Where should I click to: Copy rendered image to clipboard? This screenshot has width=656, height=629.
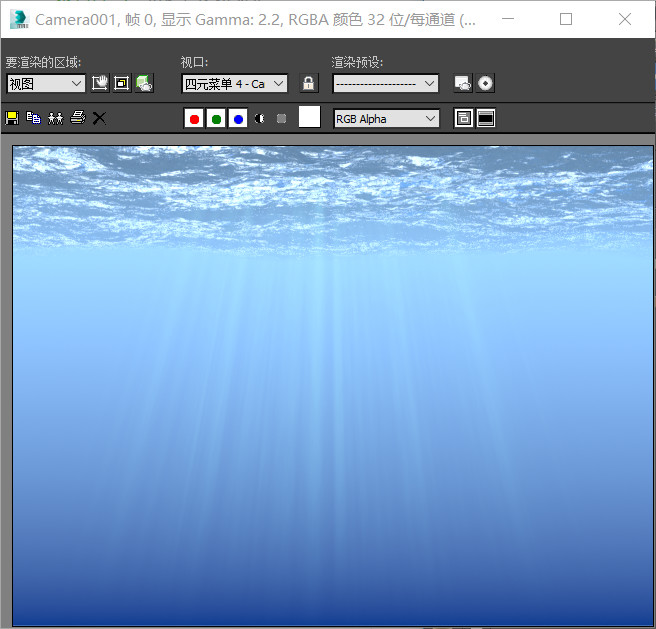33,118
